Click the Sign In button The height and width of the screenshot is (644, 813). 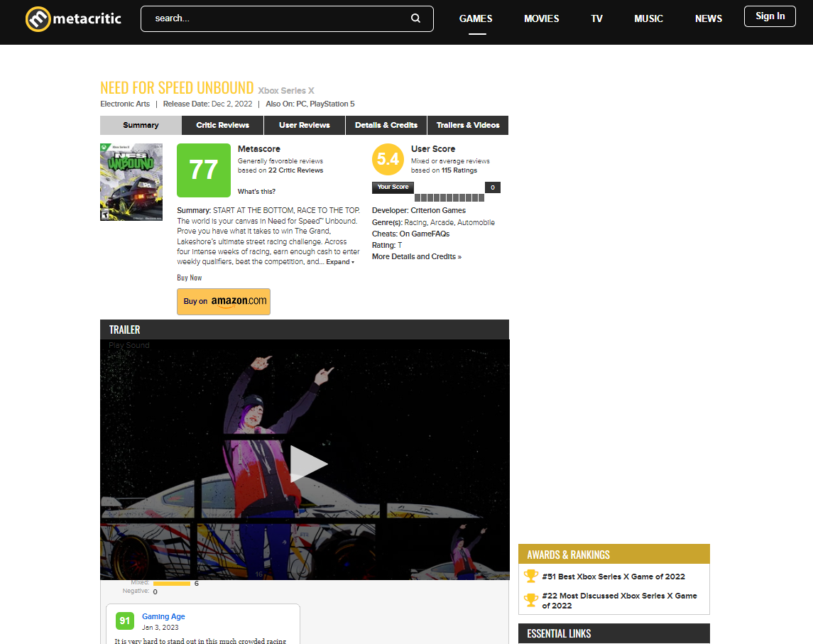click(770, 16)
